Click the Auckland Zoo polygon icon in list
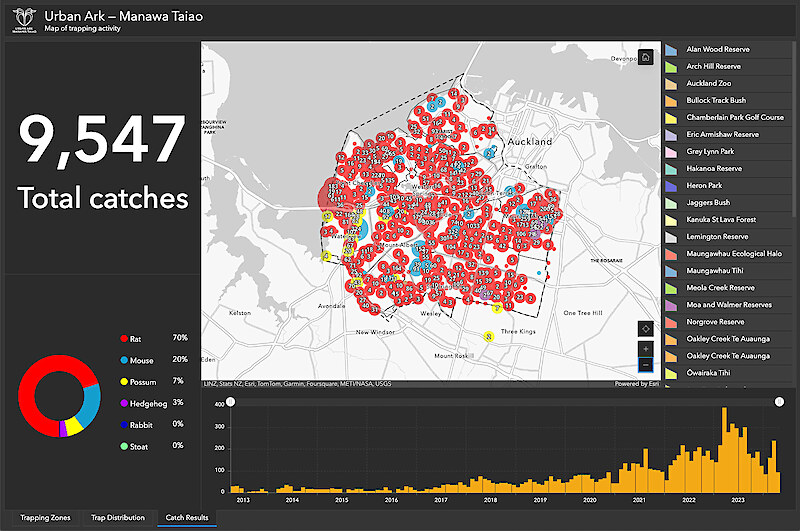 point(672,83)
